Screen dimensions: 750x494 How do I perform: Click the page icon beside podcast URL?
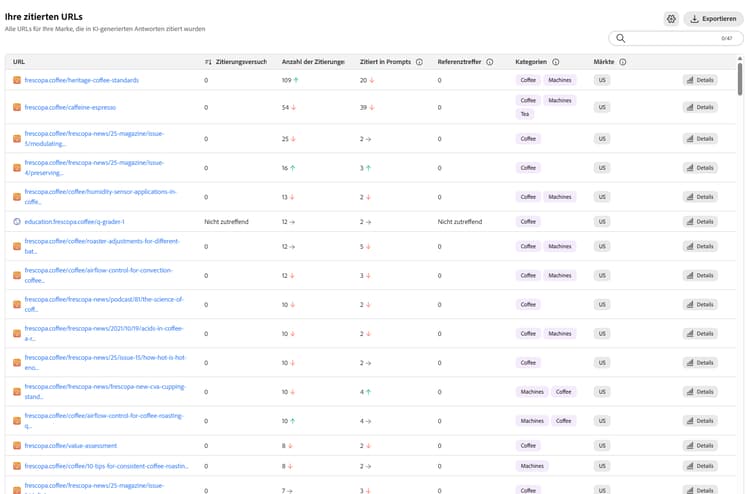click(17, 305)
